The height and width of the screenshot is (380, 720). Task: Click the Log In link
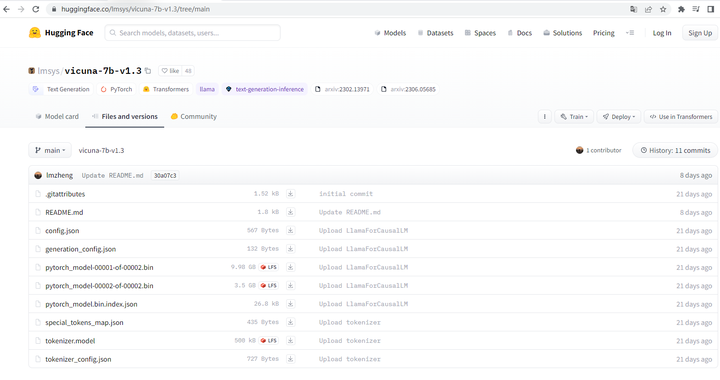click(x=662, y=33)
